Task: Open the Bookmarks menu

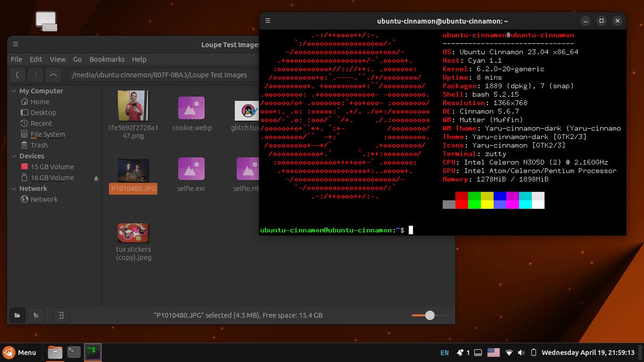Action: point(107,59)
